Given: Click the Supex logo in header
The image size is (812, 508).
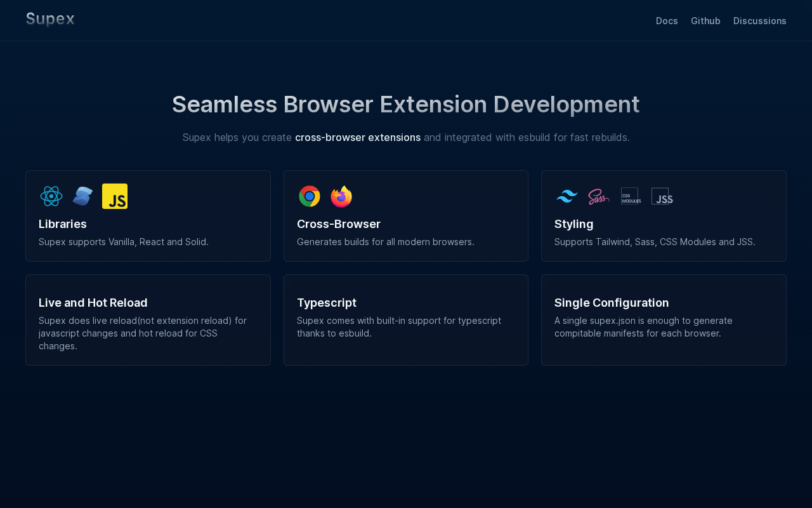Looking at the screenshot, I should click(50, 20).
